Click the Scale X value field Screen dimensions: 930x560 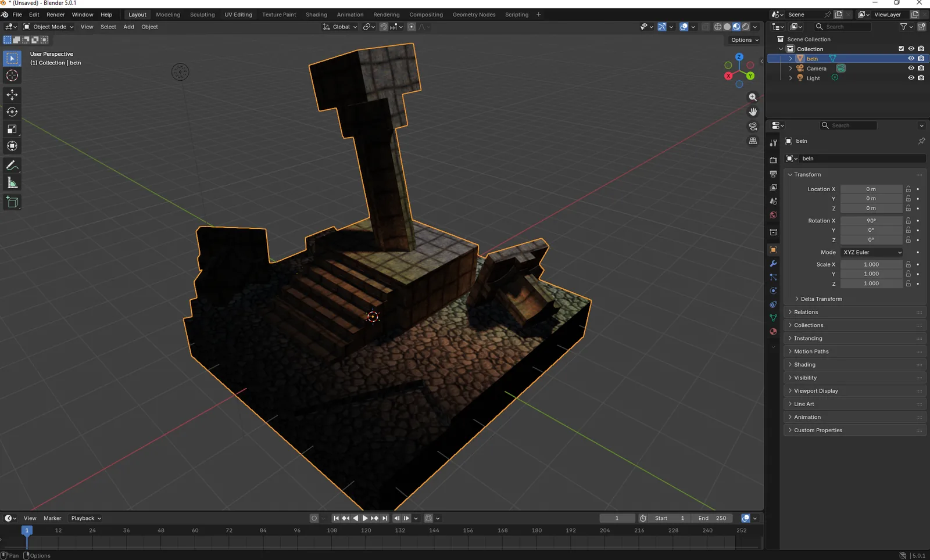coord(871,264)
